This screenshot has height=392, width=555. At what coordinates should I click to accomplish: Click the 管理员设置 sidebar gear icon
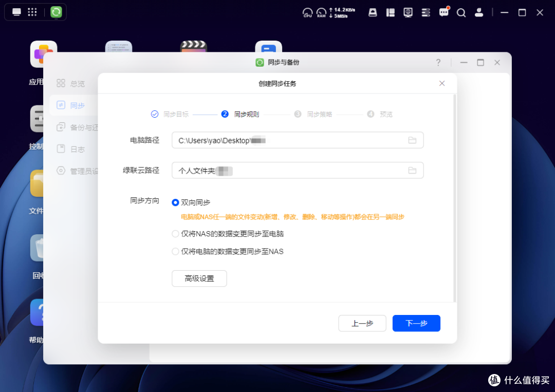[61, 171]
